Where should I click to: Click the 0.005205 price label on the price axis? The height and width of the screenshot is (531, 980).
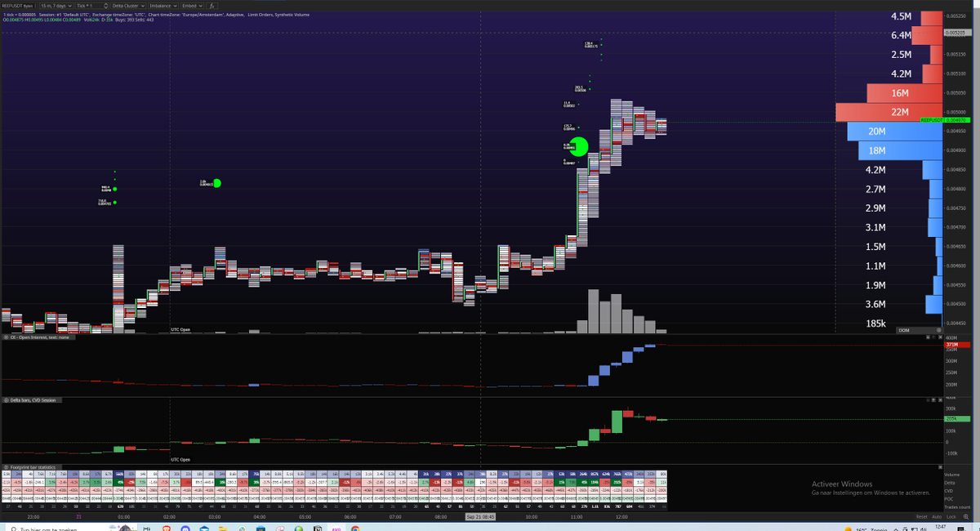956,33
